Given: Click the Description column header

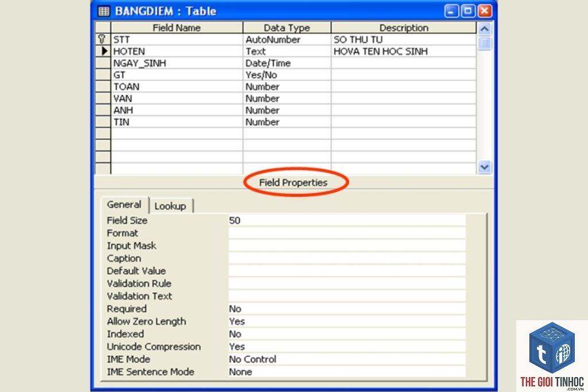Looking at the screenshot, I should click(404, 28).
